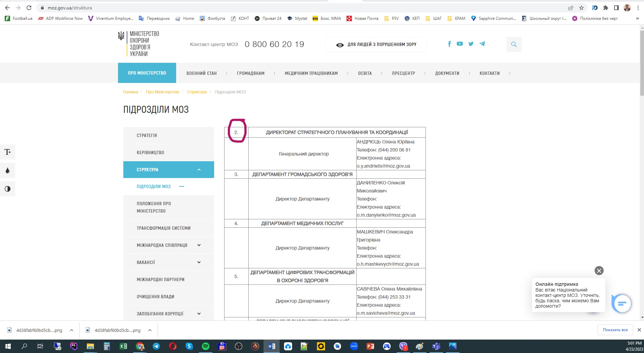
Task: Open the Пресцентр navigation menu item
Action: (x=403, y=73)
